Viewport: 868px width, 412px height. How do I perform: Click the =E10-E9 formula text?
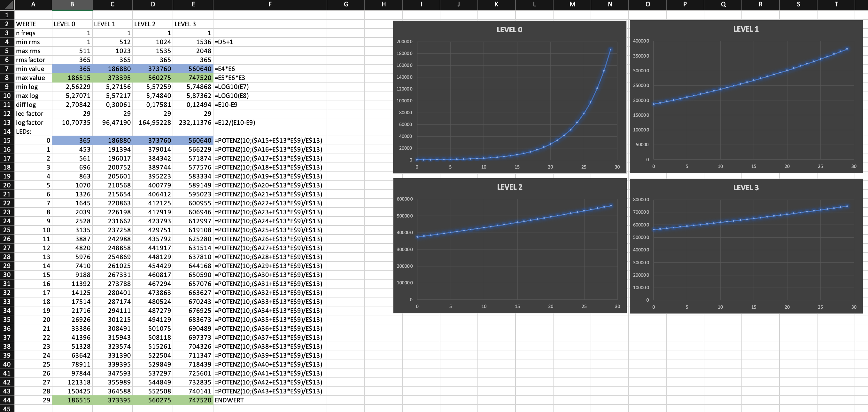click(x=226, y=105)
